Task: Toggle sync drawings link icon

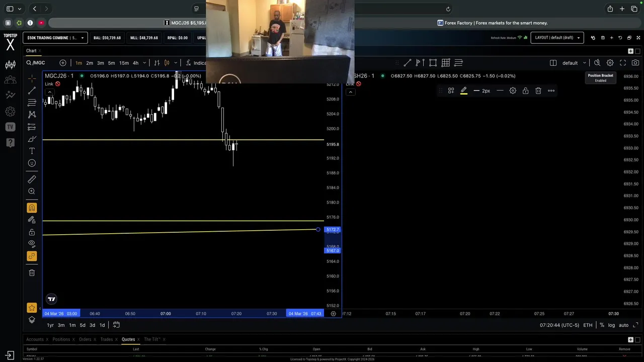Action: pos(32,256)
